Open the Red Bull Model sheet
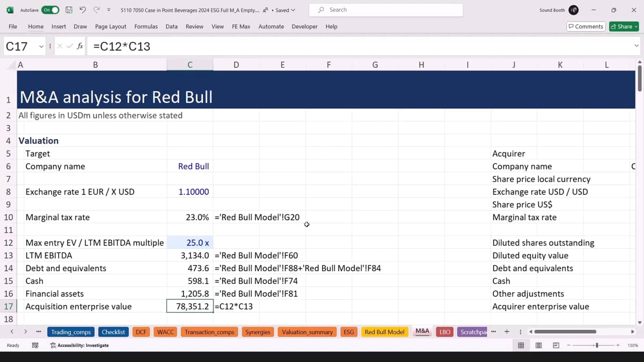This screenshot has width=644, height=362. [384, 332]
